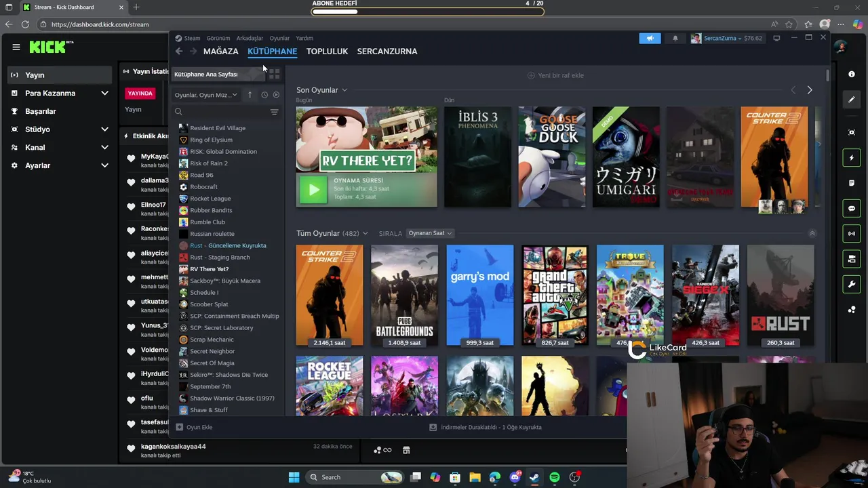The height and width of the screenshot is (488, 868).
Task: Toggle recent activity clock filter
Action: 264,95
